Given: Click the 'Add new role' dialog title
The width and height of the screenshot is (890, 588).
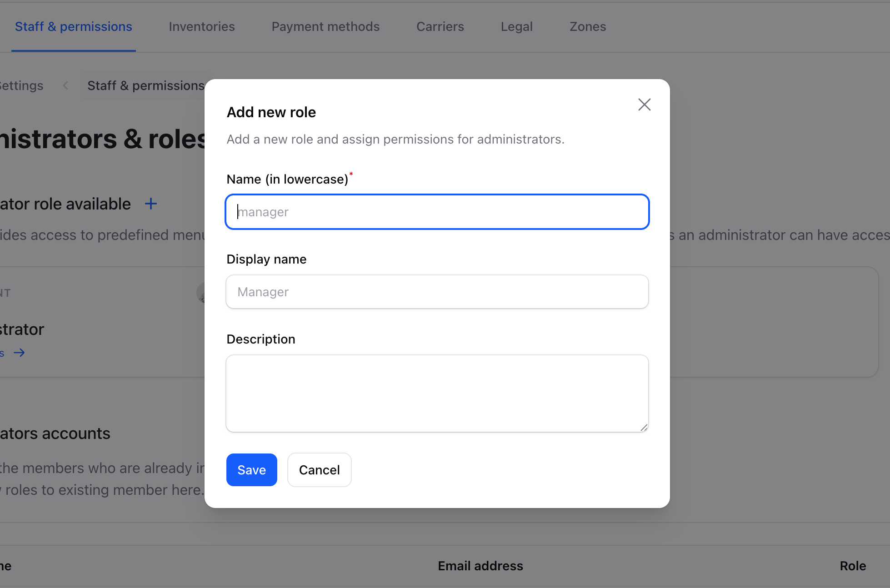Looking at the screenshot, I should (271, 112).
